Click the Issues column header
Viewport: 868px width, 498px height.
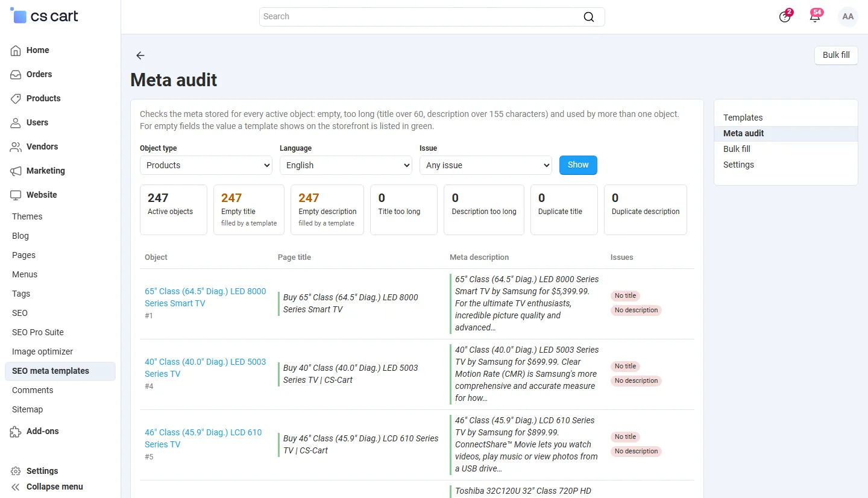point(621,257)
